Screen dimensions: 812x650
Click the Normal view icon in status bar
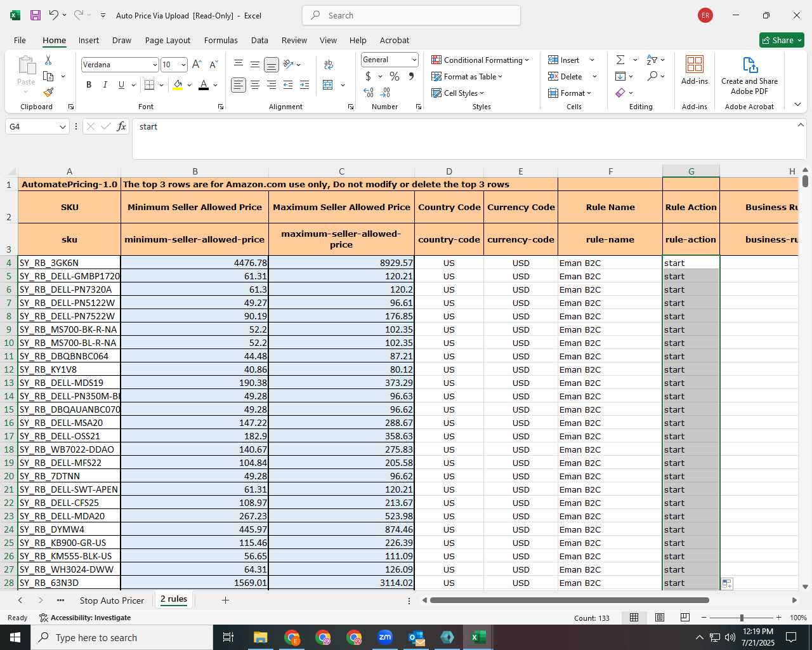tap(634, 618)
